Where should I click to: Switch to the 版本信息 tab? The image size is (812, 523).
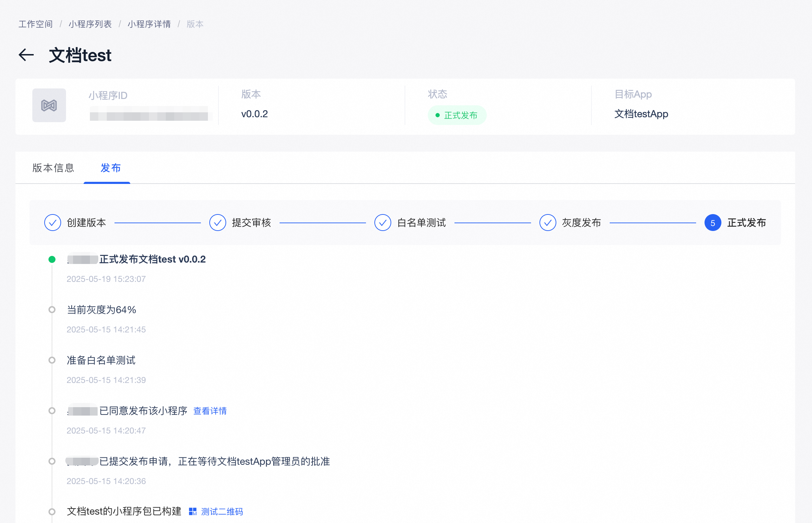point(53,168)
